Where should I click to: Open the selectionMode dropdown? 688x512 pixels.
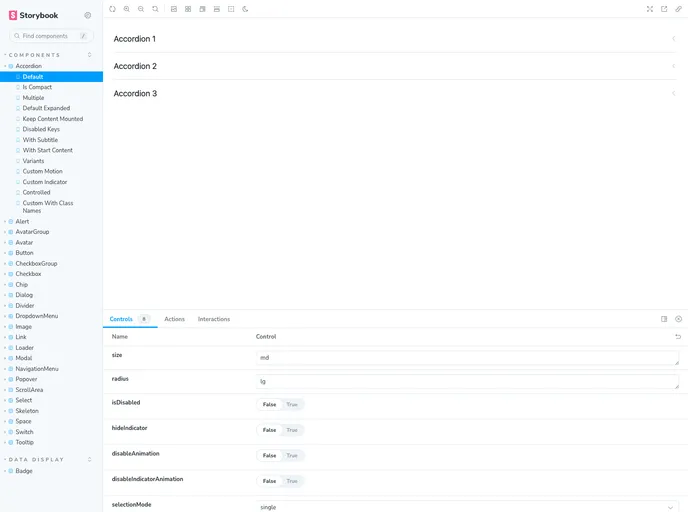pyautogui.click(x=467, y=507)
